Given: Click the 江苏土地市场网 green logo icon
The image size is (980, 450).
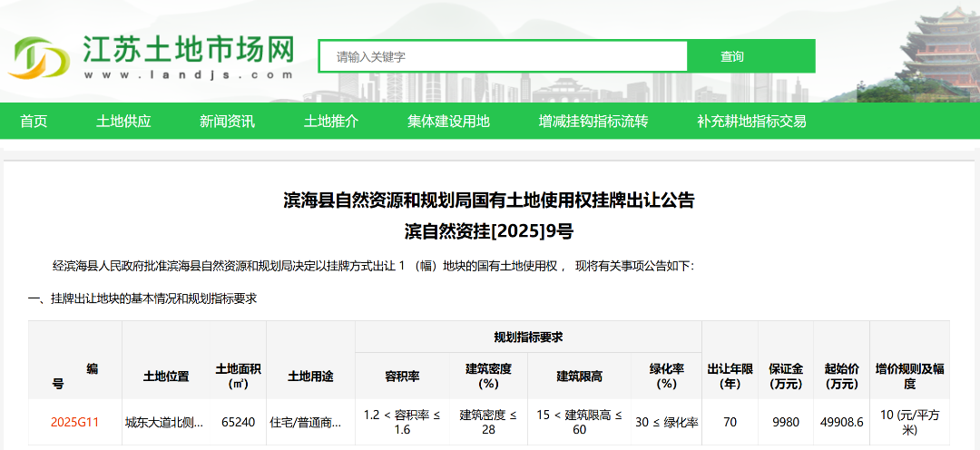Looking at the screenshot, I should 38,57.
